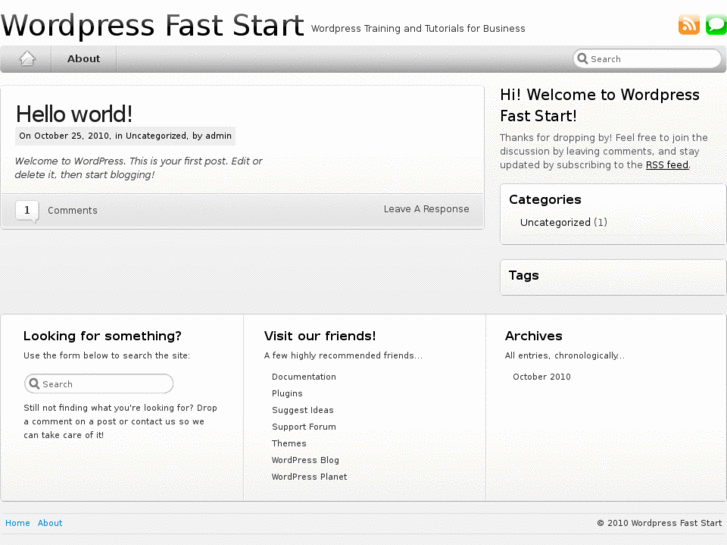The height and width of the screenshot is (545, 727).
Task: Open the WordPress Blog link
Action: click(305, 460)
